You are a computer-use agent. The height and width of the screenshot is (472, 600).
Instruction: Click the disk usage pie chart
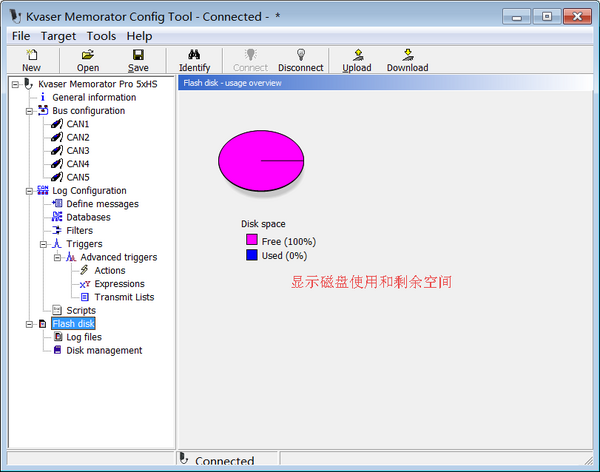click(261, 161)
